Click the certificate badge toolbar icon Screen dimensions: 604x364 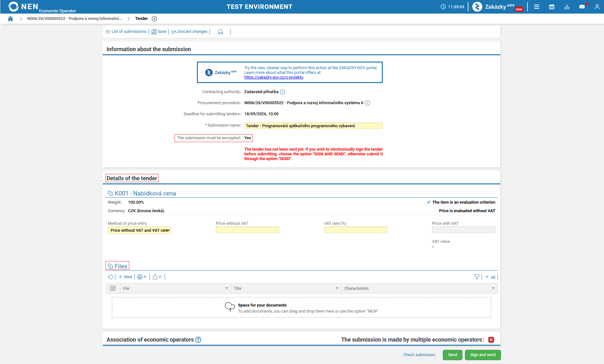(x=220, y=32)
